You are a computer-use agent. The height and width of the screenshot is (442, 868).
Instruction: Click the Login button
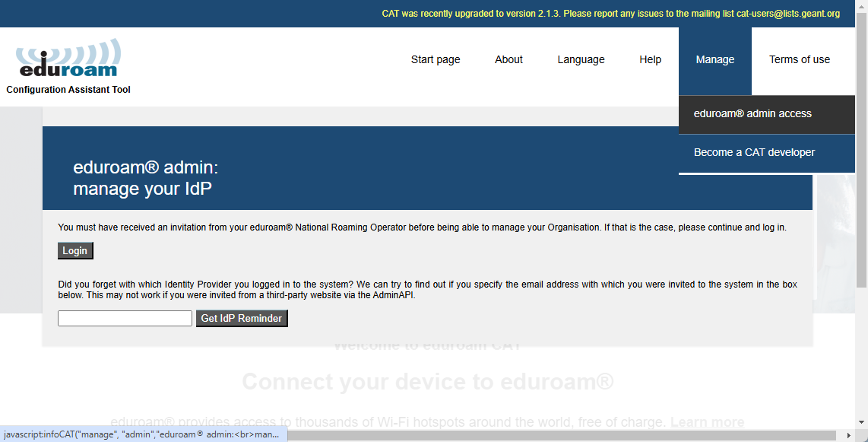click(x=75, y=251)
